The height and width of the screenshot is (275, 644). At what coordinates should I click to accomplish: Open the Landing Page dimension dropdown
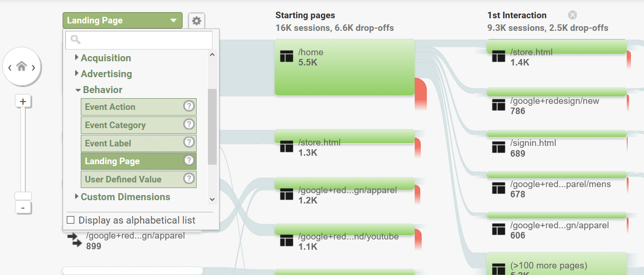122,21
